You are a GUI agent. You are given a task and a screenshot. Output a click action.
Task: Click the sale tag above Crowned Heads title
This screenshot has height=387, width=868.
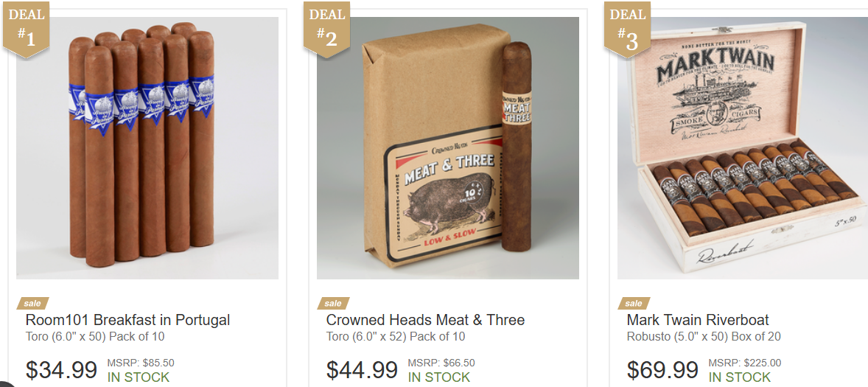point(333,304)
